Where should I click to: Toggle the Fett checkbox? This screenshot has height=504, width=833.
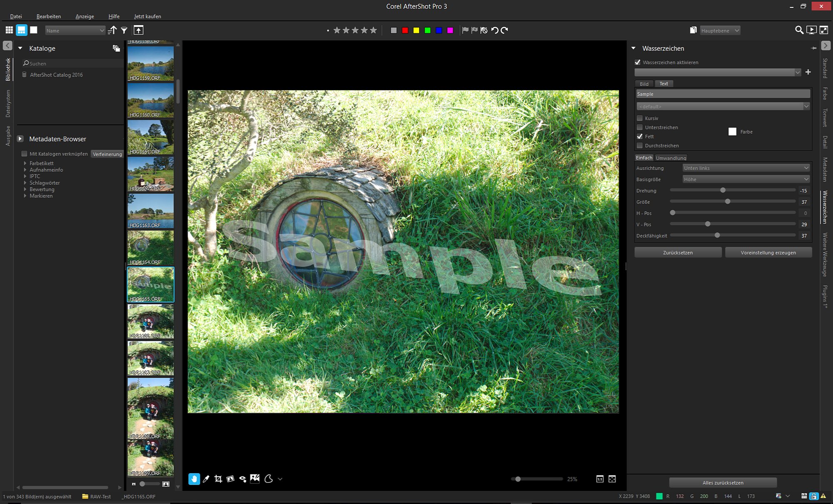pos(640,137)
